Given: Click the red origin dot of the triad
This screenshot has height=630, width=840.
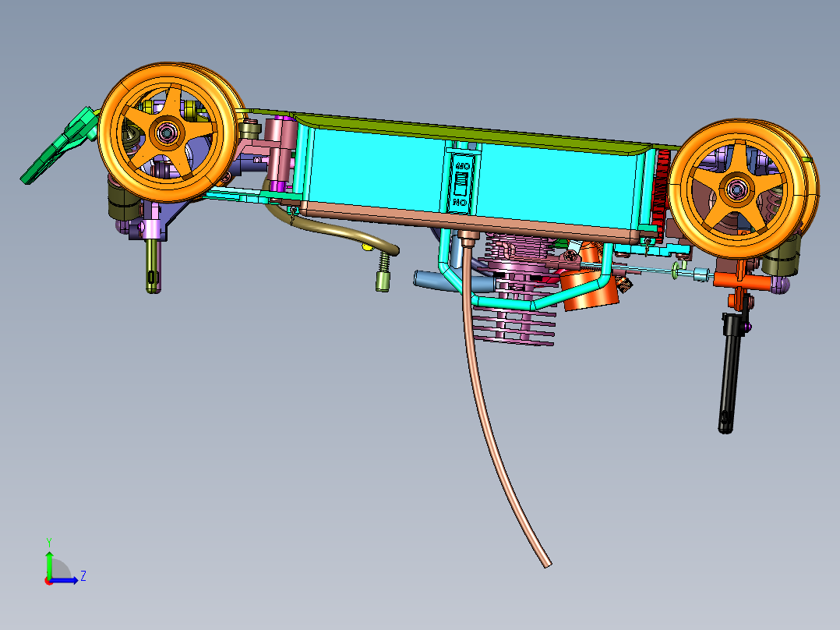Looking at the screenshot, I should pos(49,581).
